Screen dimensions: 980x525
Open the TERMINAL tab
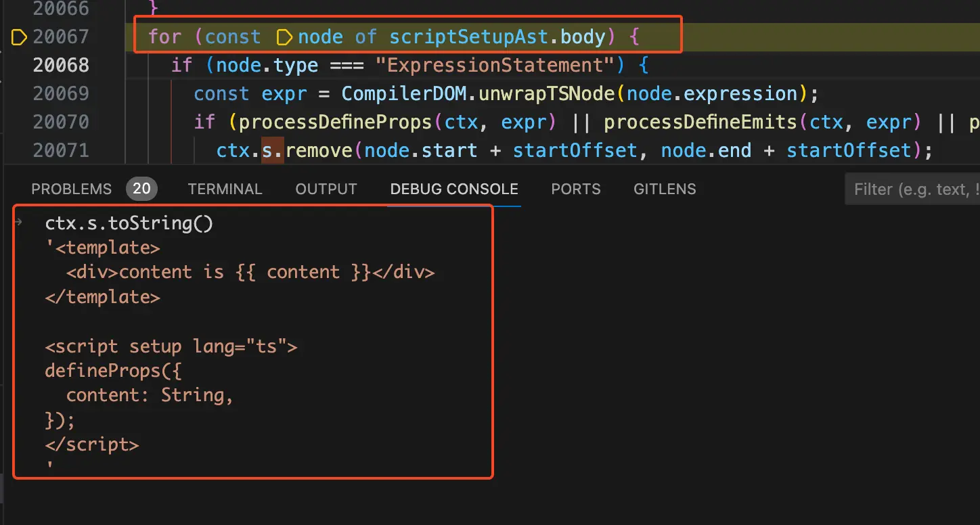click(x=225, y=189)
